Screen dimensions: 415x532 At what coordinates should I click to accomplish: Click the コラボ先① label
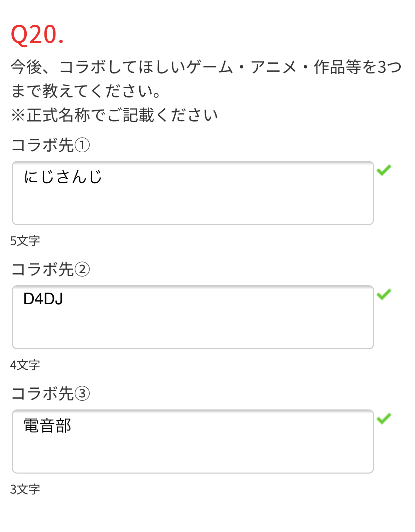pyautogui.click(x=50, y=145)
